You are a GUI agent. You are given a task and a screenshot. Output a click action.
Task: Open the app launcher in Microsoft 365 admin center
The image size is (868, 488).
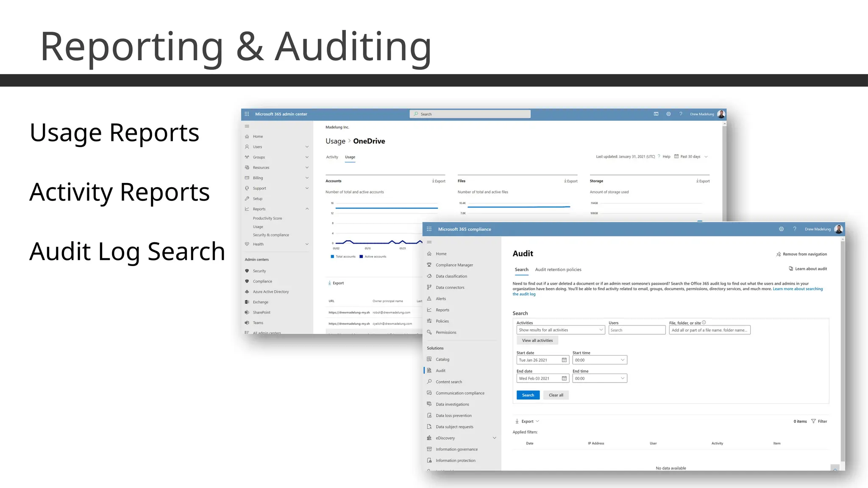tap(247, 114)
